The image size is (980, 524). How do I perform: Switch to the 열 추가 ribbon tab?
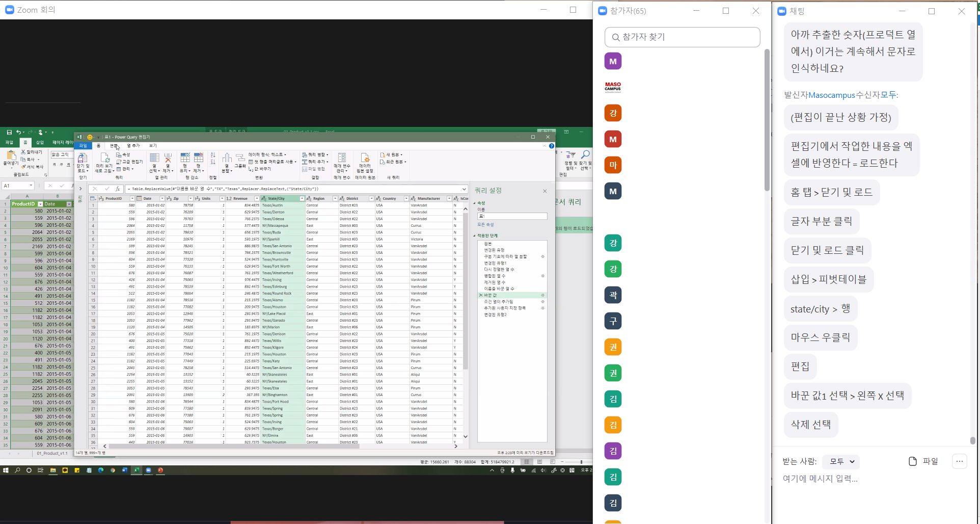tap(133, 146)
